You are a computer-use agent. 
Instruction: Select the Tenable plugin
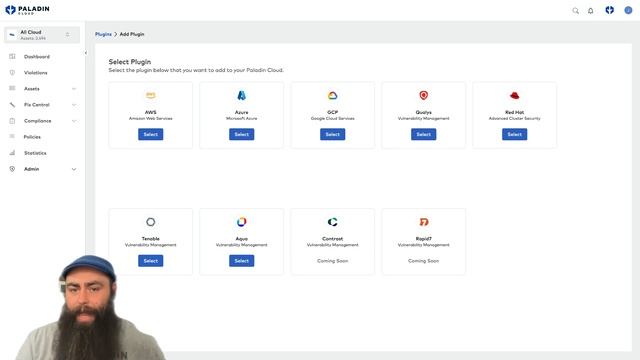pos(151,261)
